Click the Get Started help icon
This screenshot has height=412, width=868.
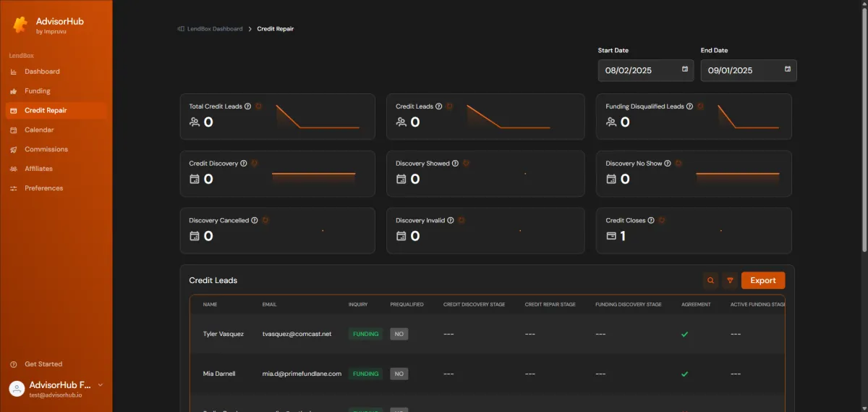tap(14, 364)
